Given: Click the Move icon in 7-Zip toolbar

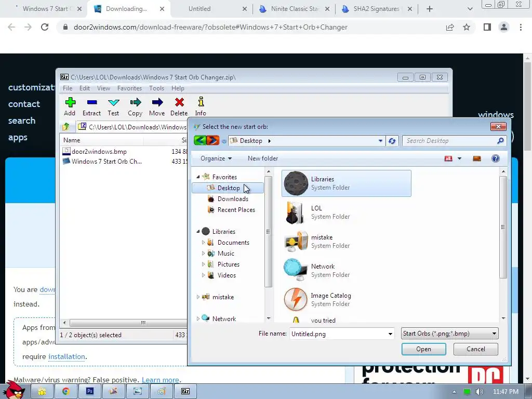Looking at the screenshot, I should click(157, 102).
